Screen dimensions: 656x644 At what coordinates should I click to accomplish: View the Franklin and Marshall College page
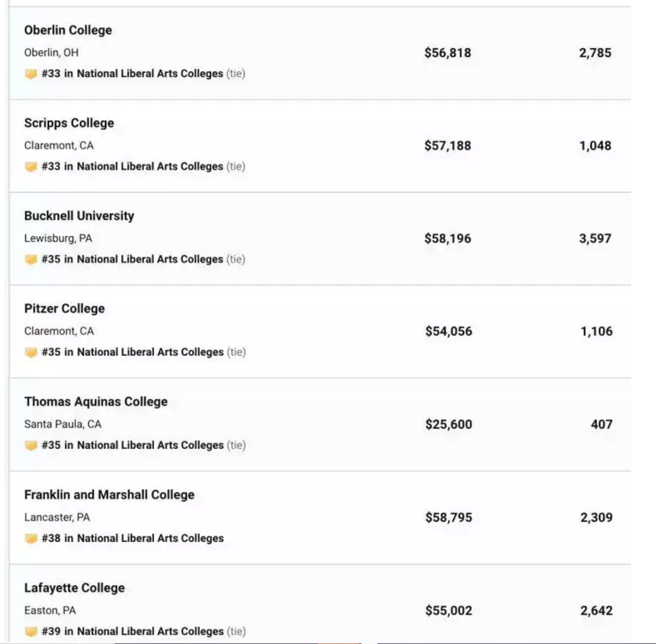[110, 495]
